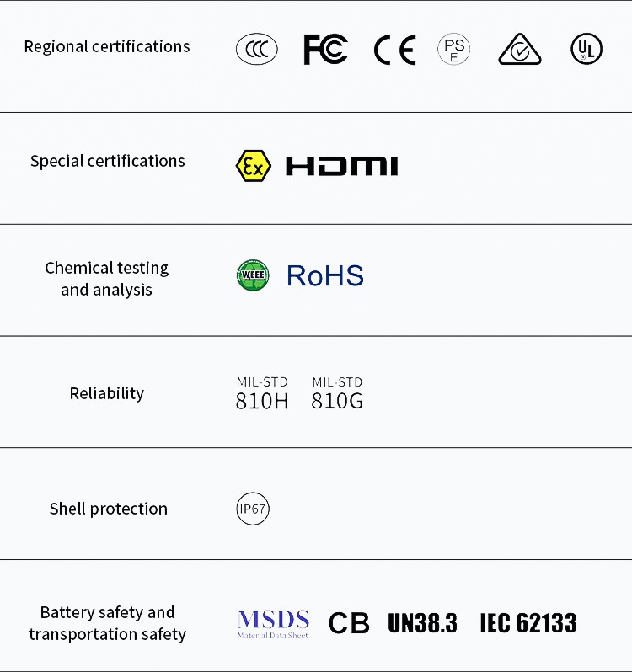632x672 pixels.
Task: Select the RCM triangle checkmark logo
Action: coord(520,50)
